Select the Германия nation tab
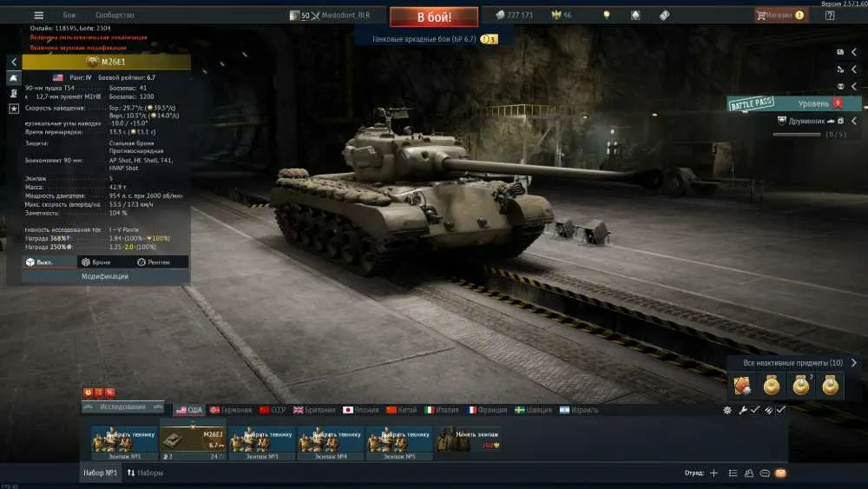This screenshot has height=489, width=868. [231, 410]
